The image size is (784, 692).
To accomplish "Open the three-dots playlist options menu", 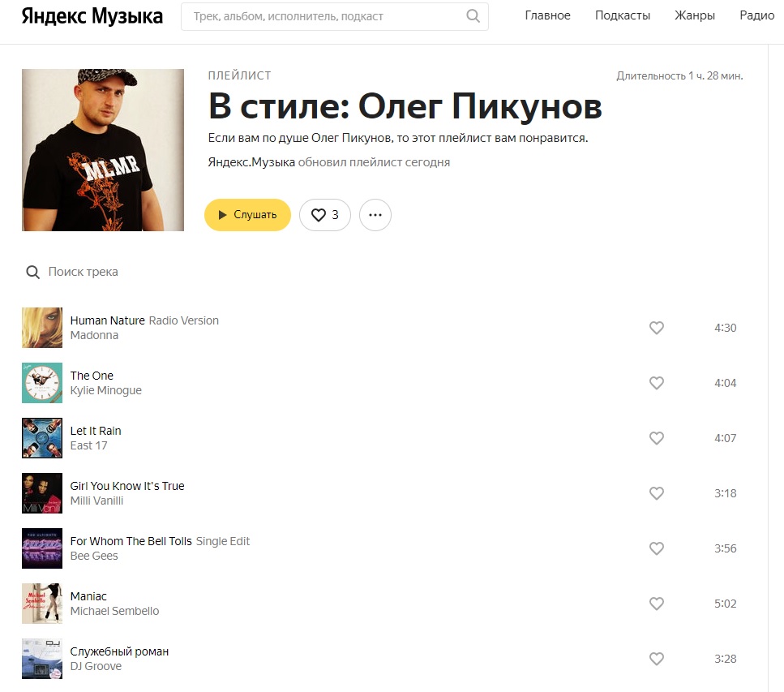I will [375, 215].
